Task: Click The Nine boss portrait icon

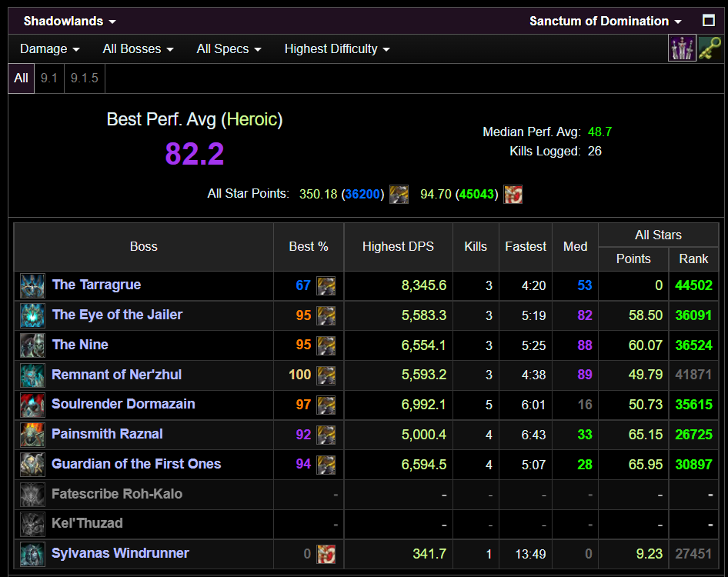Action: coord(32,345)
